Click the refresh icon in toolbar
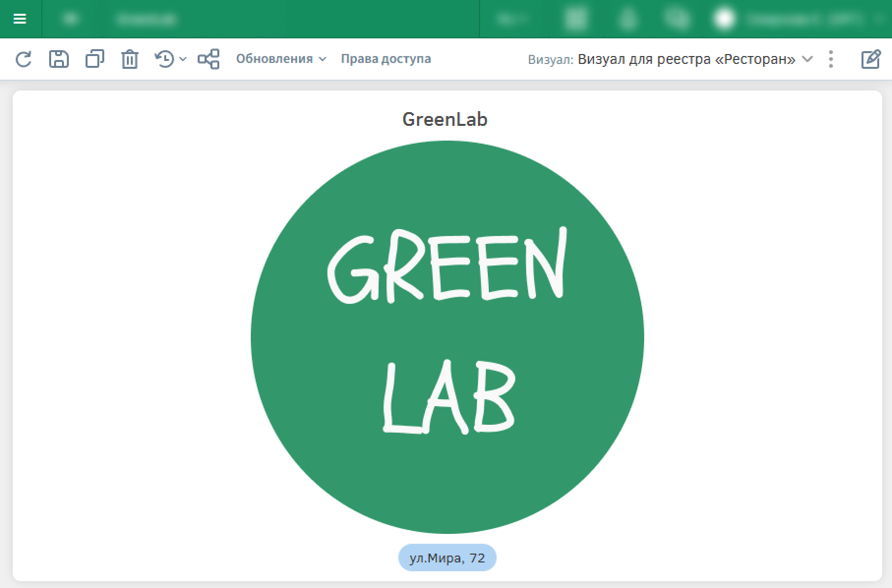 pyautogui.click(x=24, y=59)
